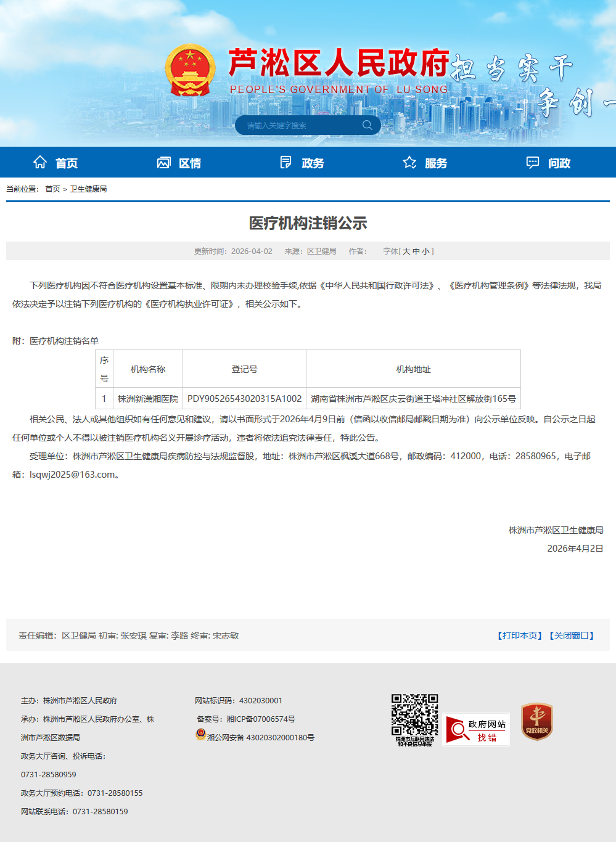
Task: Go to 卫生健康局 in breadcrumb
Action: pyautogui.click(x=88, y=189)
